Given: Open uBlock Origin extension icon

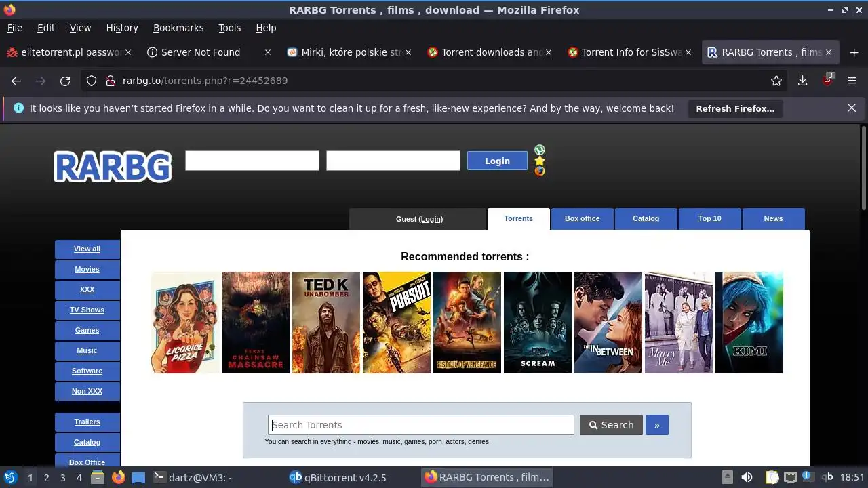Looking at the screenshot, I should coord(827,80).
